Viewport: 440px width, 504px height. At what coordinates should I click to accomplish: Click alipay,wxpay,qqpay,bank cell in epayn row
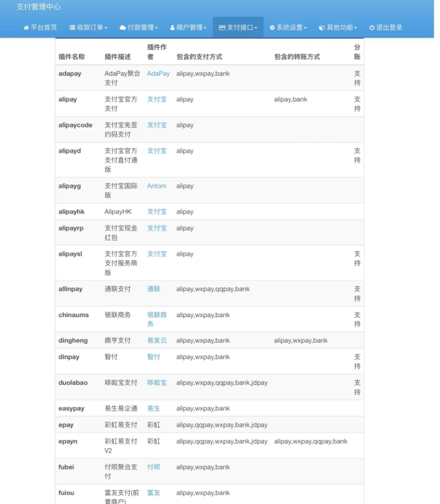tap(310, 441)
